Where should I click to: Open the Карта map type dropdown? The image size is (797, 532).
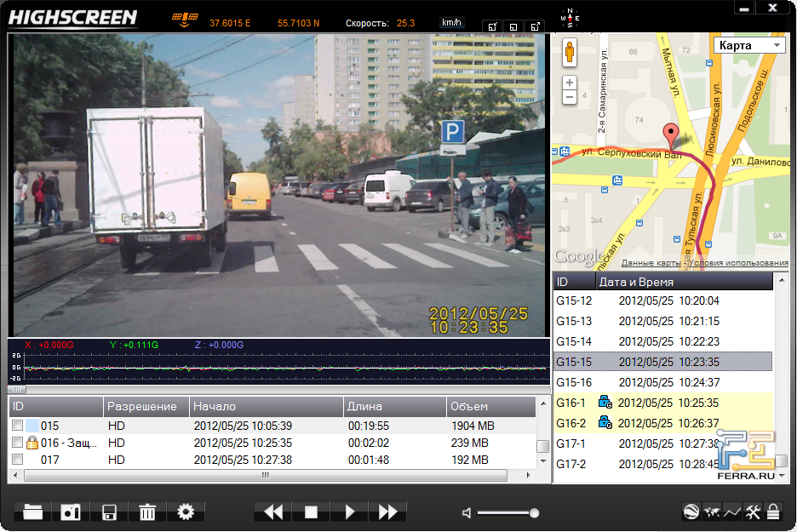coord(748,45)
